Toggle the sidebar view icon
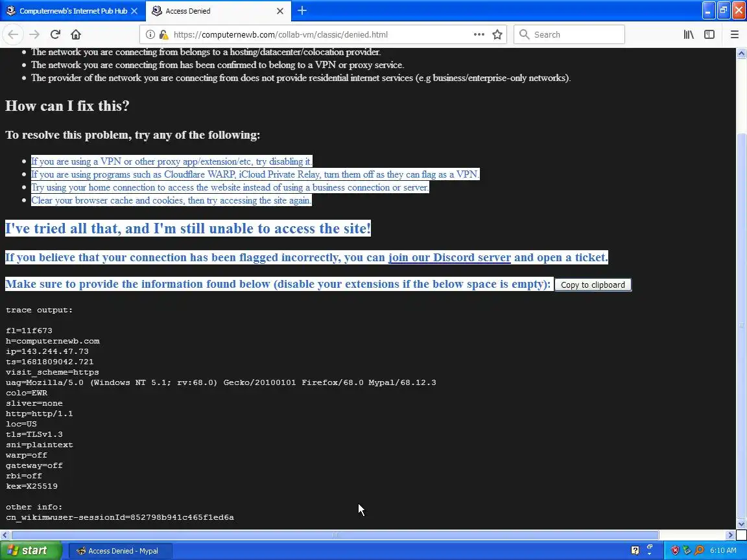The image size is (747, 560). point(709,34)
